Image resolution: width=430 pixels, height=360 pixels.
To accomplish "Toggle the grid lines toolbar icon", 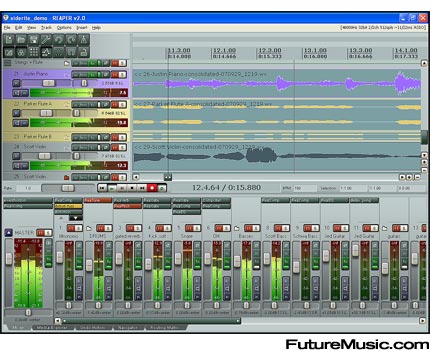I will [x=34, y=52].
